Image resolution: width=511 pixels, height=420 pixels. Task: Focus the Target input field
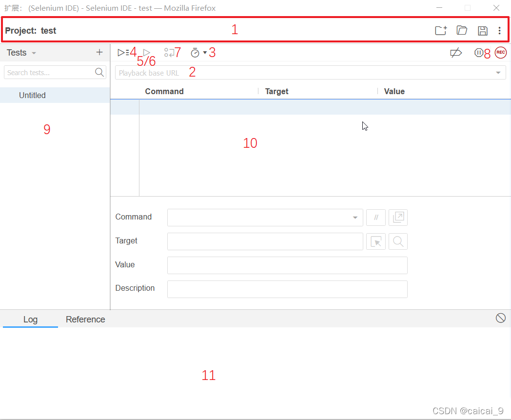pos(265,241)
